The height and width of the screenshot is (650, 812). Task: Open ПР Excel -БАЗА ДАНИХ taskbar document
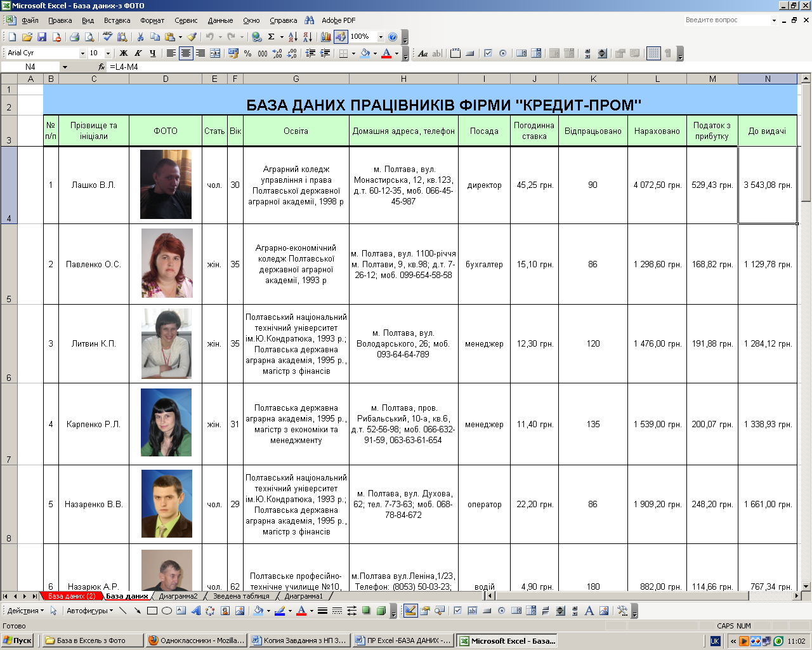pos(403,640)
